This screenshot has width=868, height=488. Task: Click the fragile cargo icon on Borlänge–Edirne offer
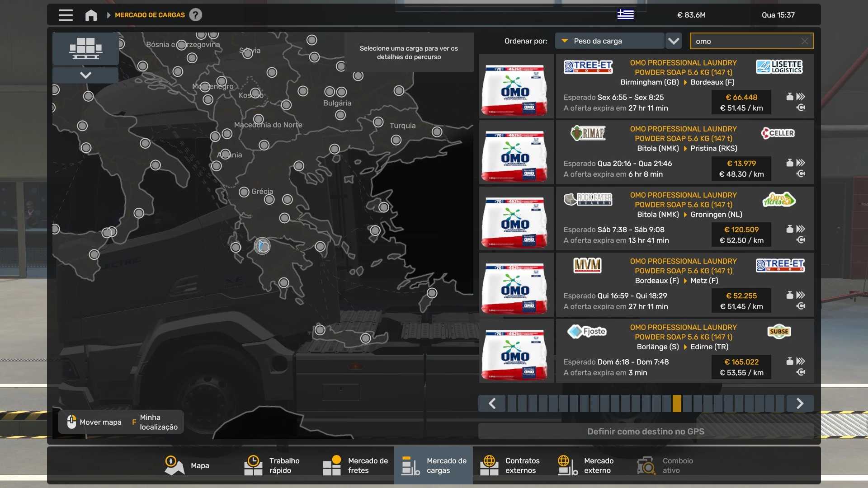tap(801, 372)
